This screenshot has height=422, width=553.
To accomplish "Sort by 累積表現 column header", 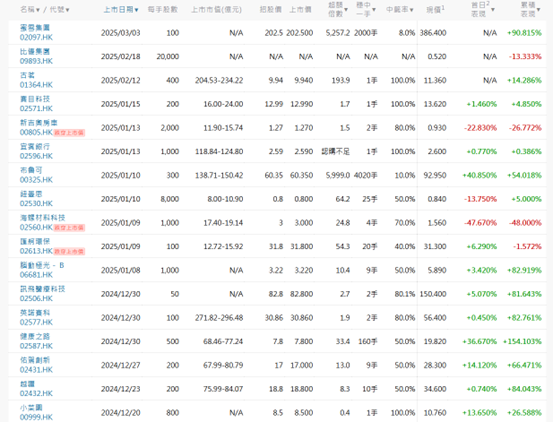I will (x=530, y=9).
